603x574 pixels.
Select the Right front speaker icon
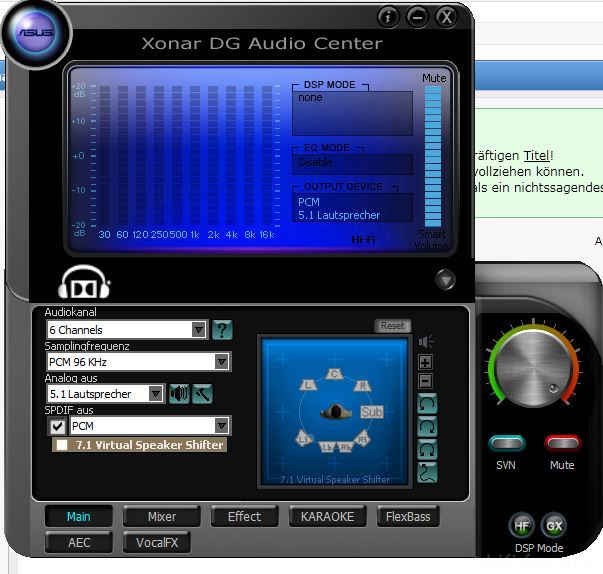coord(362,385)
